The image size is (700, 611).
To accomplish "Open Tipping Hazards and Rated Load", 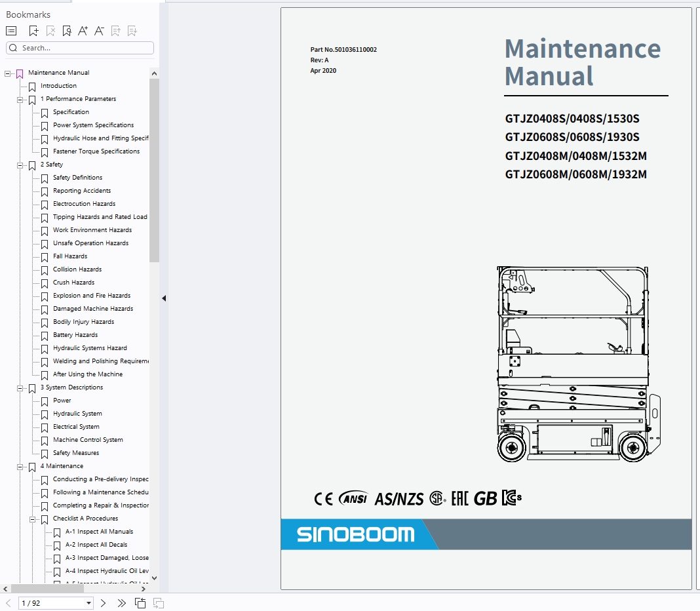I will tap(100, 217).
